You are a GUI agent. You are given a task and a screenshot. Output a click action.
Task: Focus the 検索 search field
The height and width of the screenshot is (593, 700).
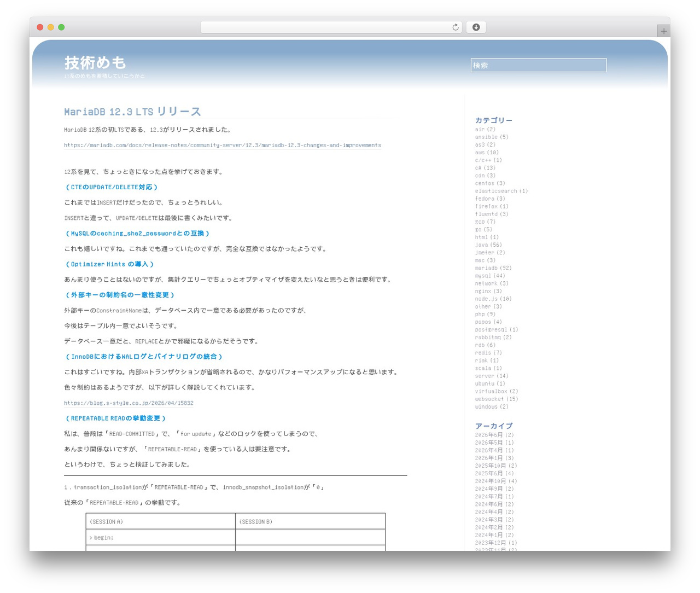(x=539, y=65)
